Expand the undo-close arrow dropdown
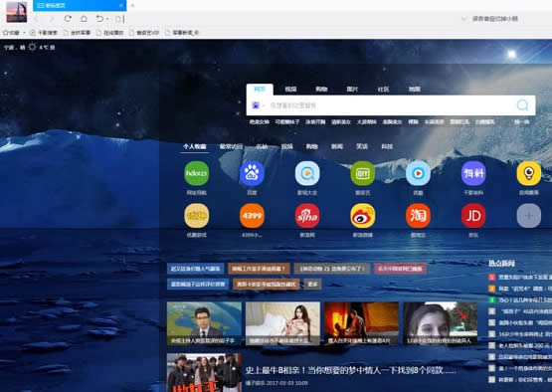Viewport: 552px width, 392px height. coord(107,19)
